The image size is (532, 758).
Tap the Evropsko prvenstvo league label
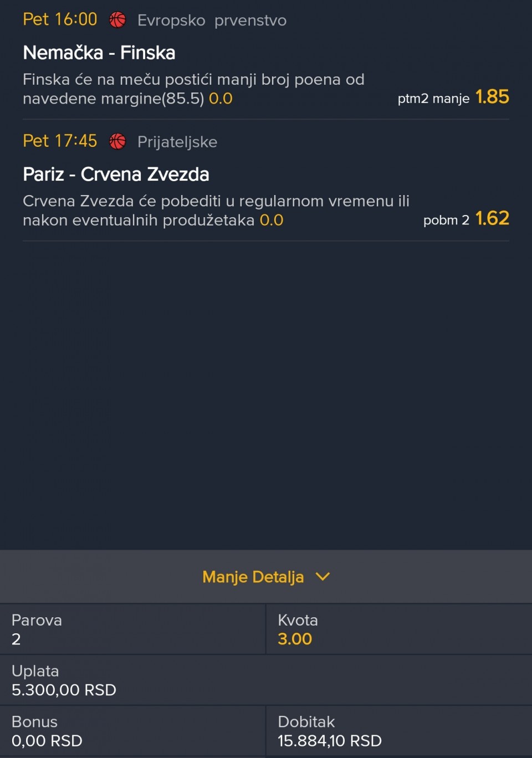[x=212, y=21]
